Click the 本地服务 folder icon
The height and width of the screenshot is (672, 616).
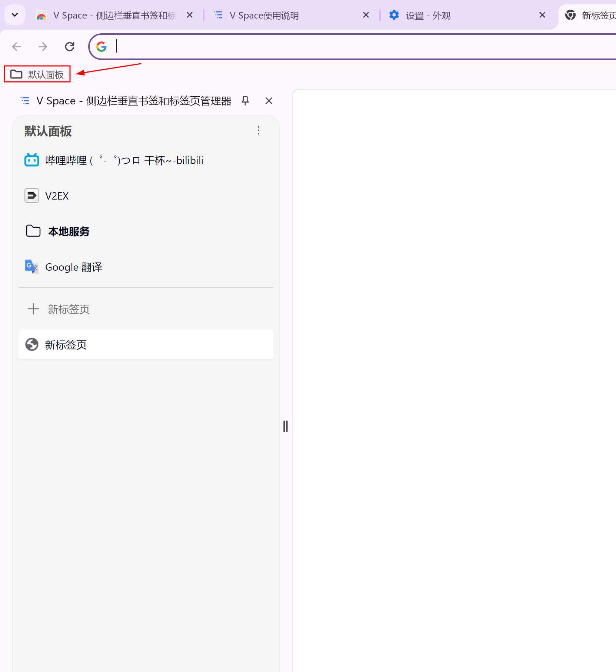pyautogui.click(x=33, y=231)
